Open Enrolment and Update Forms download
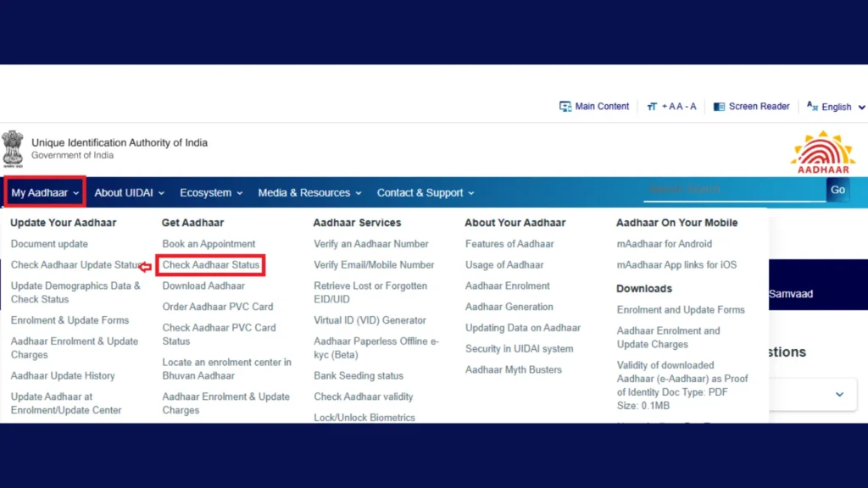 681,310
